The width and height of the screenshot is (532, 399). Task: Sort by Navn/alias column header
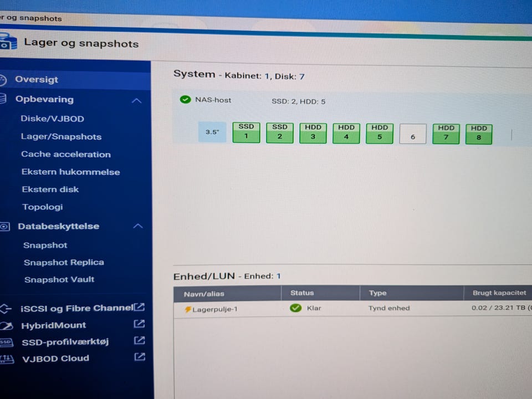coord(227,294)
